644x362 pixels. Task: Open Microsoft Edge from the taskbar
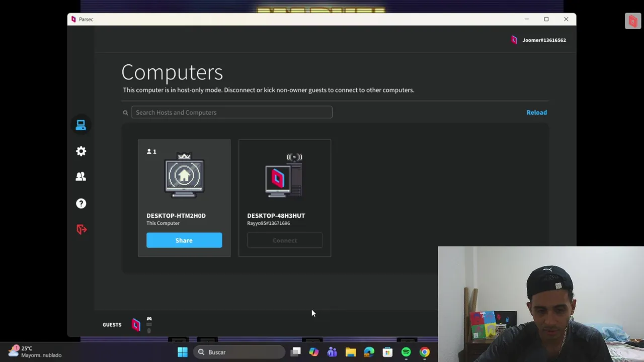pos(369,352)
